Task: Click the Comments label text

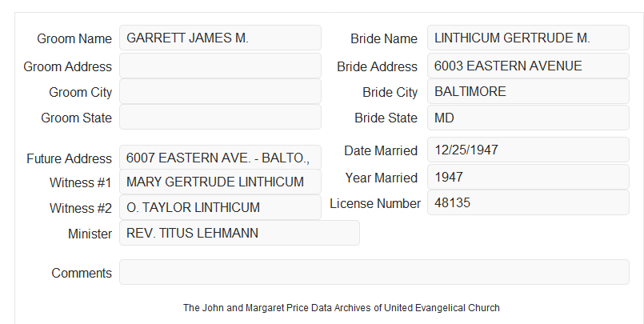Action: [82, 273]
